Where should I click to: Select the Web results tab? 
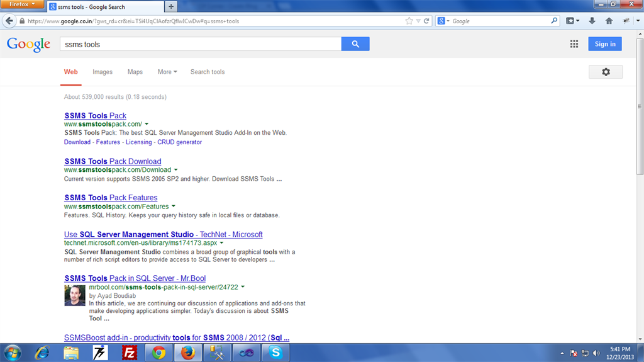pyautogui.click(x=70, y=72)
